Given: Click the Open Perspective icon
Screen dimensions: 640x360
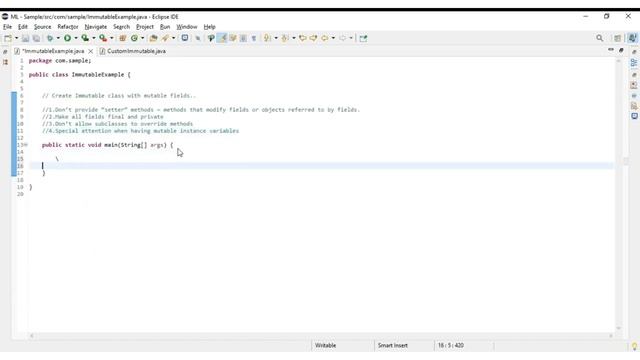Looking at the screenshot, I should click(617, 38).
